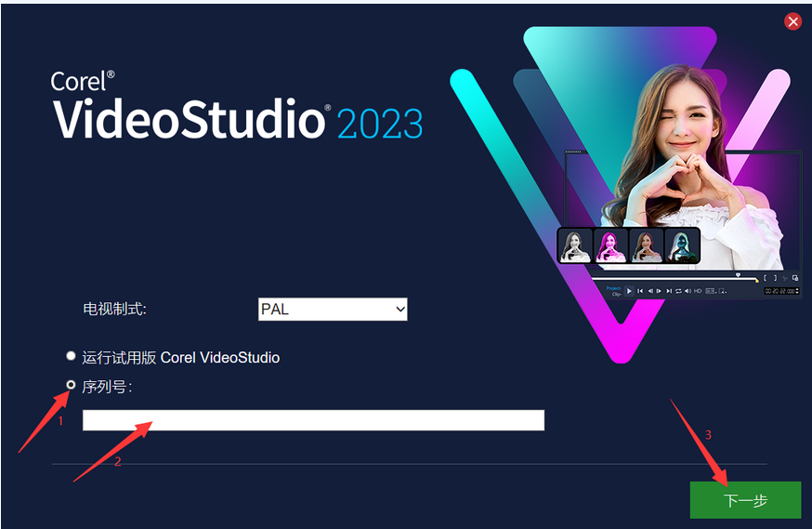The height and width of the screenshot is (529, 812).
Task: Close the installer with red X
Action: (x=792, y=21)
